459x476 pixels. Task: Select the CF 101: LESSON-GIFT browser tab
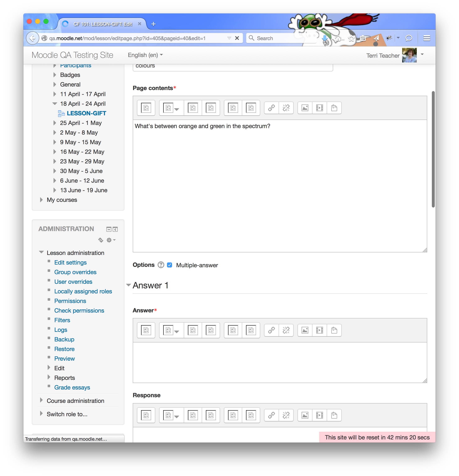tap(103, 24)
